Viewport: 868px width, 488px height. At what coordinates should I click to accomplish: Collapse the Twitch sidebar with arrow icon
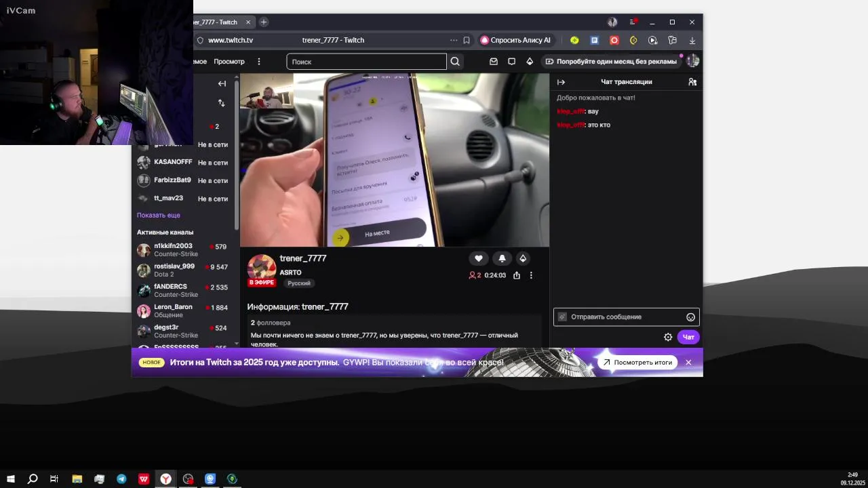(x=222, y=83)
